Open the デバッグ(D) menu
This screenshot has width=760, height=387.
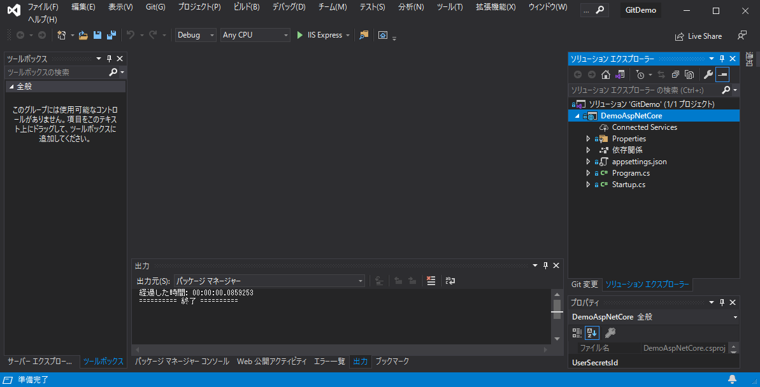tap(289, 7)
